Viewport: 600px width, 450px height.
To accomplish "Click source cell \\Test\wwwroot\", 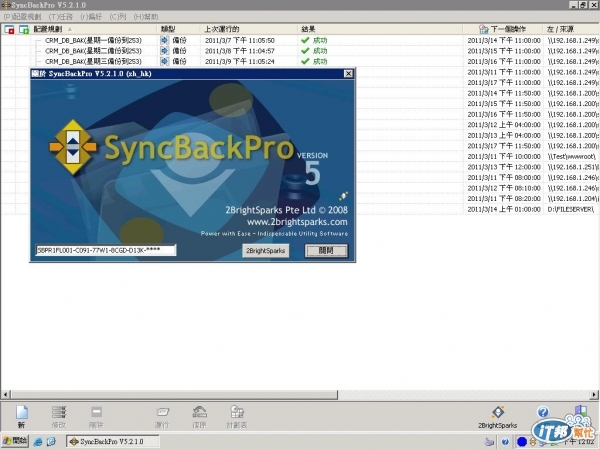I will click(x=571, y=156).
